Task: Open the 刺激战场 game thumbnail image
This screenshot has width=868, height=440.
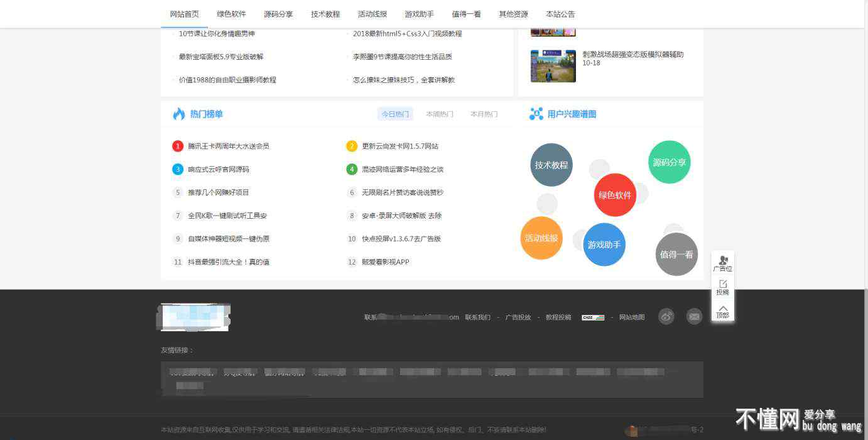Action: point(553,66)
